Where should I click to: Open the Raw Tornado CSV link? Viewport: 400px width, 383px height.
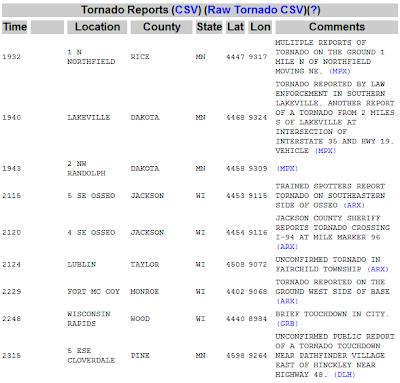256,10
